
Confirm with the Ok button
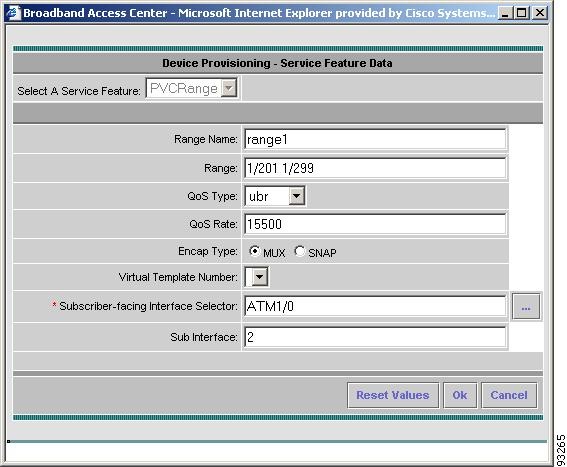[x=460, y=395]
